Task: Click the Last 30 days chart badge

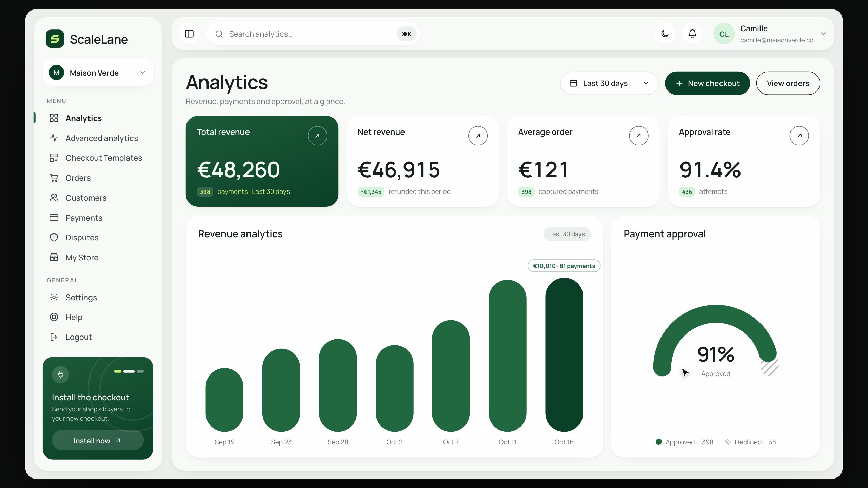Action: [x=567, y=234]
